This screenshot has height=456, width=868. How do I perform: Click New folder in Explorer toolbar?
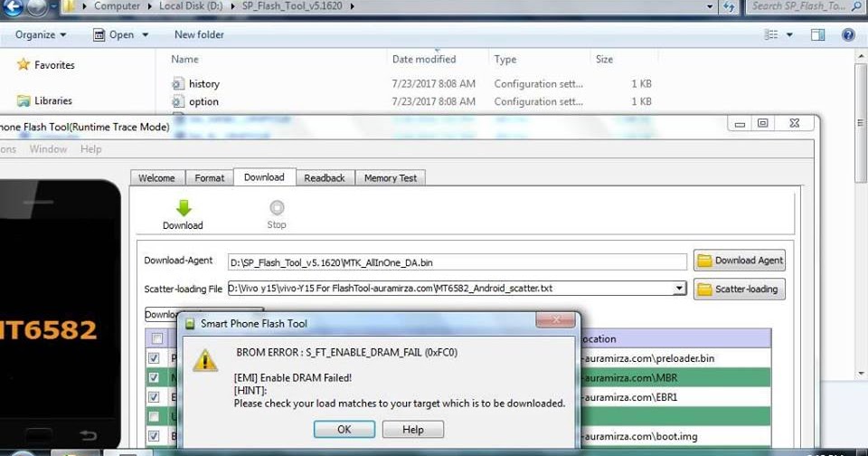pos(199,34)
